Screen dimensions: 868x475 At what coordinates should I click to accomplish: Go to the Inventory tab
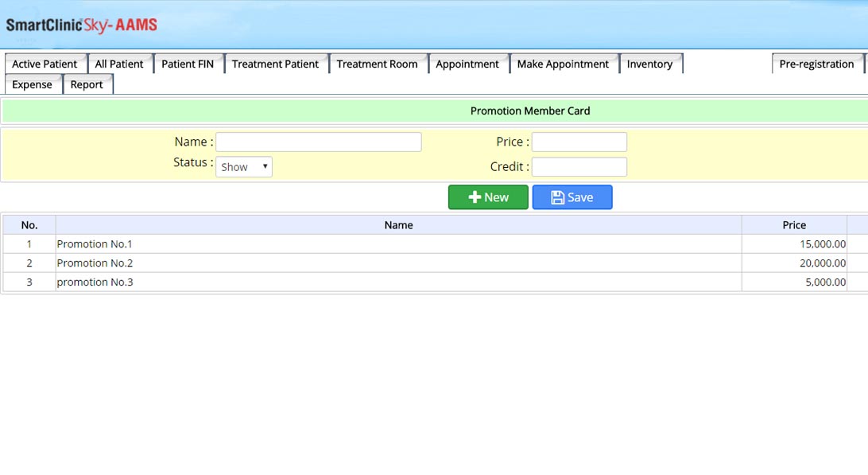coord(649,64)
